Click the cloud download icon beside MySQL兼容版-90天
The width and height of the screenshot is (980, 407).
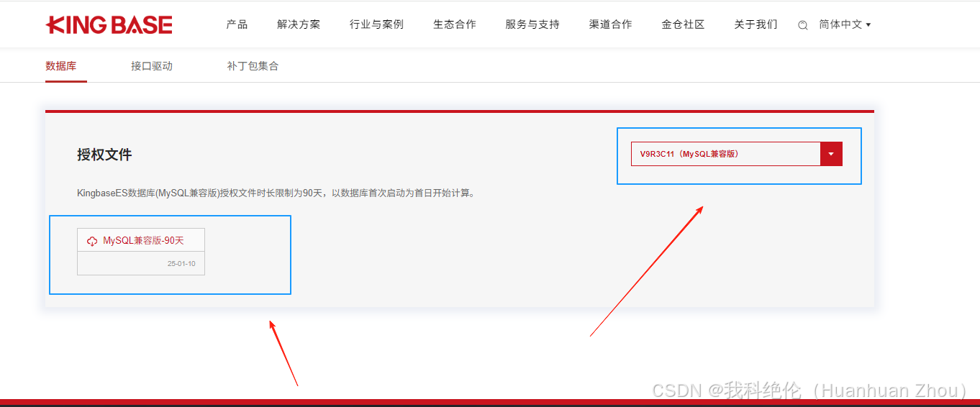coord(92,241)
